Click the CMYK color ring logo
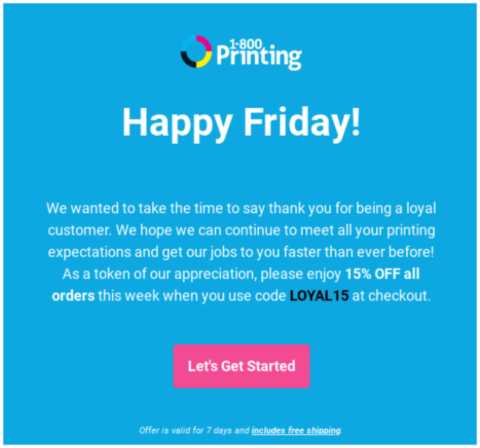The width and height of the screenshot is (480, 448). click(196, 52)
